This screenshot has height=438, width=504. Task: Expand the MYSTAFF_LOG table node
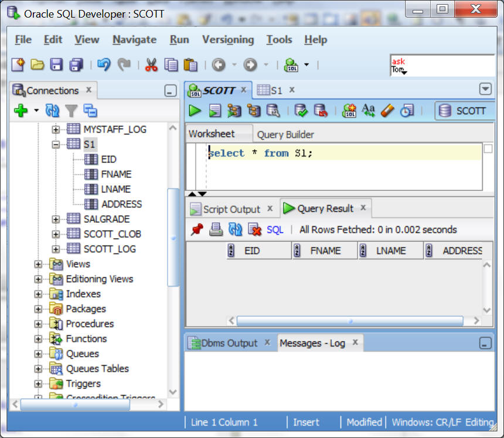tap(56, 130)
